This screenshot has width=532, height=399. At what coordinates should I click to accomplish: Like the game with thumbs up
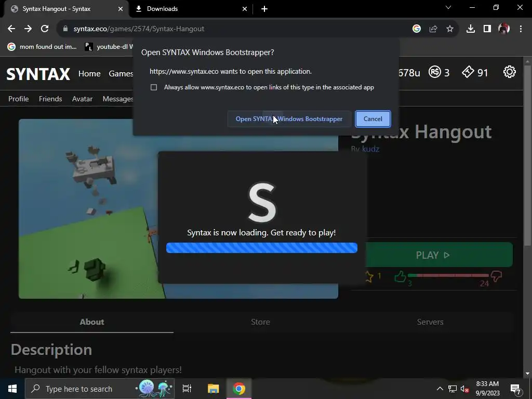[400, 276]
